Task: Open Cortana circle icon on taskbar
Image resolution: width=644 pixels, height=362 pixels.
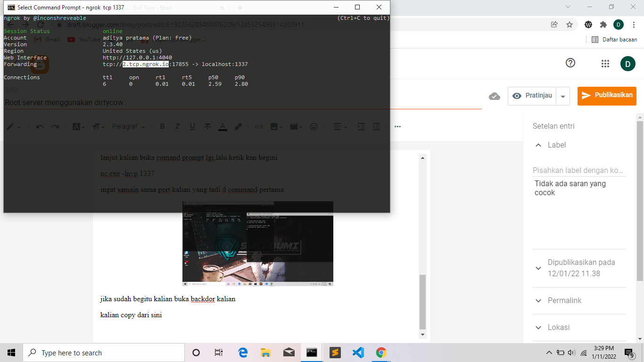Action: tap(196, 353)
